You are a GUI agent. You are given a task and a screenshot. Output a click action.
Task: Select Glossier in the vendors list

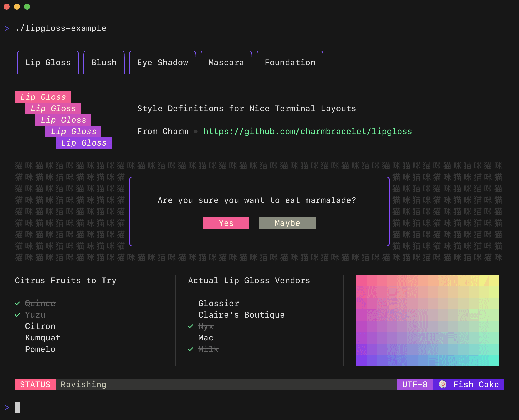(218, 303)
